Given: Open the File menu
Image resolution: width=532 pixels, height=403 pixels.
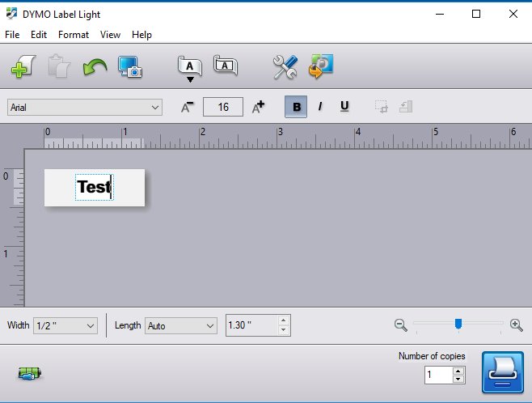Looking at the screenshot, I should click(12, 35).
